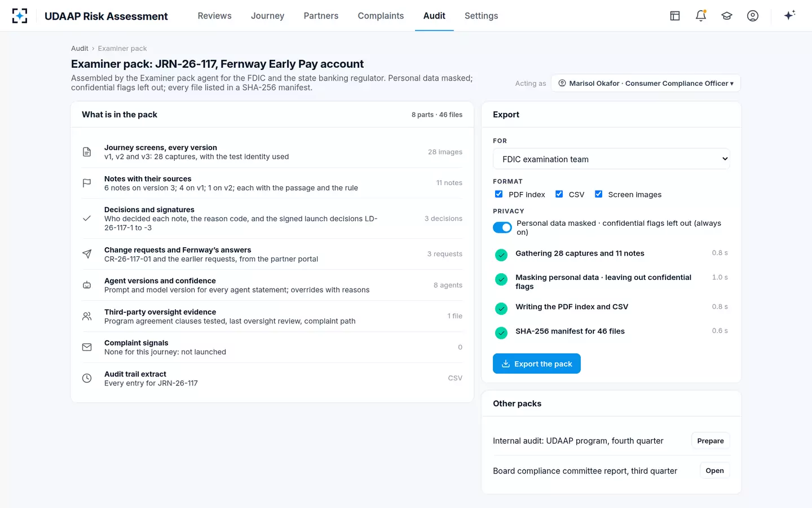Click the Writing the PDF index and CSV step

coord(572,307)
